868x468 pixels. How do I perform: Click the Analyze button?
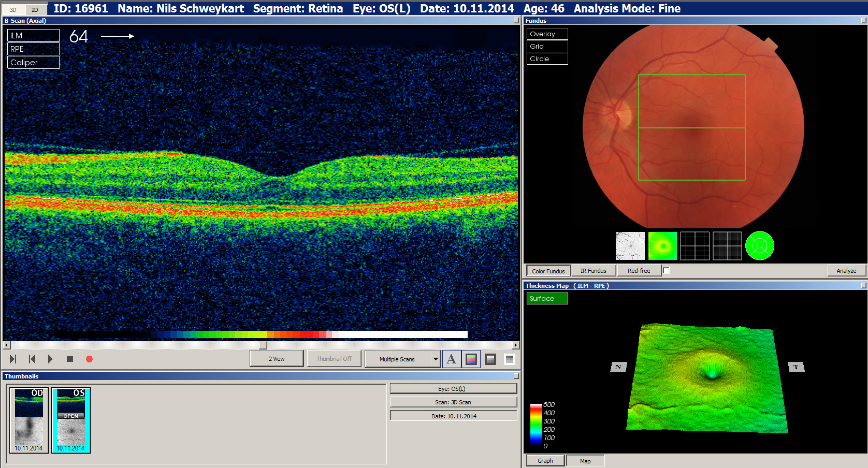846,270
